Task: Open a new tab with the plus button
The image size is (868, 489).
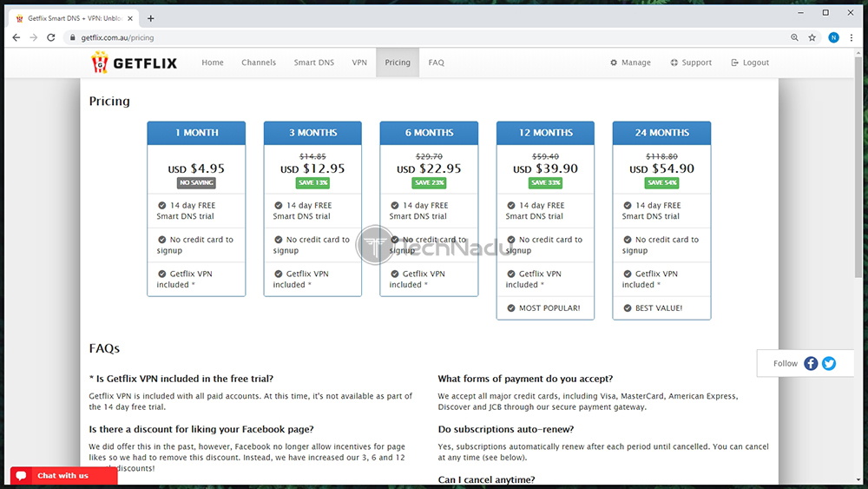Action: pyautogui.click(x=150, y=18)
